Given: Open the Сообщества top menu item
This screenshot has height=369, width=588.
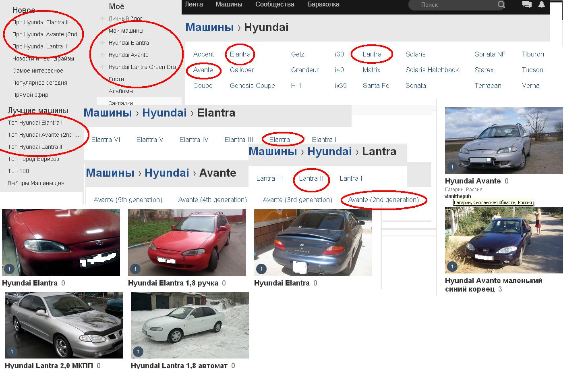Looking at the screenshot, I should pyautogui.click(x=275, y=4).
